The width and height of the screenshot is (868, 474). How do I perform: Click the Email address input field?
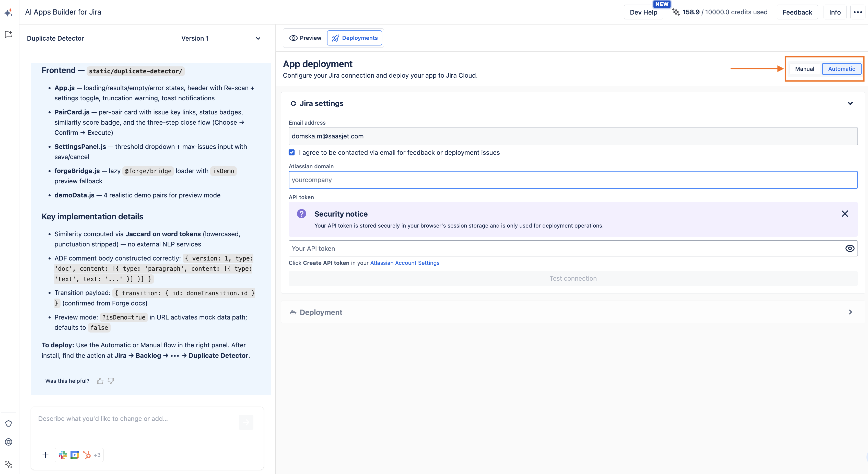(573, 136)
